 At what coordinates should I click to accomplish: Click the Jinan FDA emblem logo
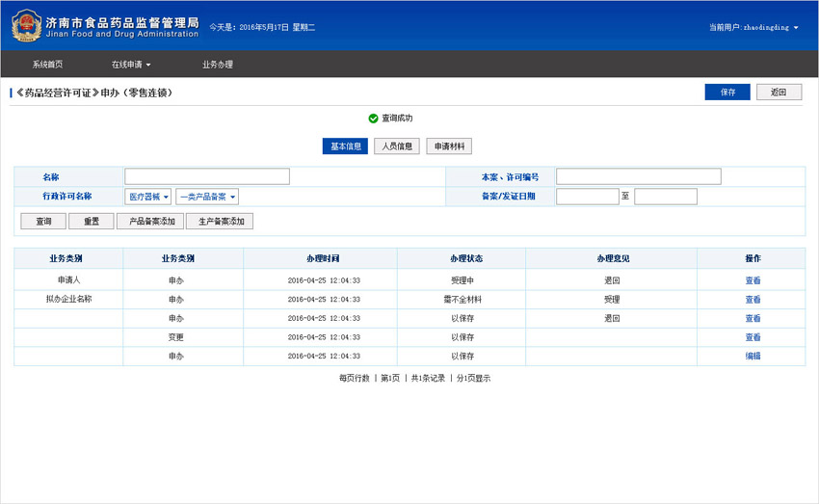click(x=26, y=26)
